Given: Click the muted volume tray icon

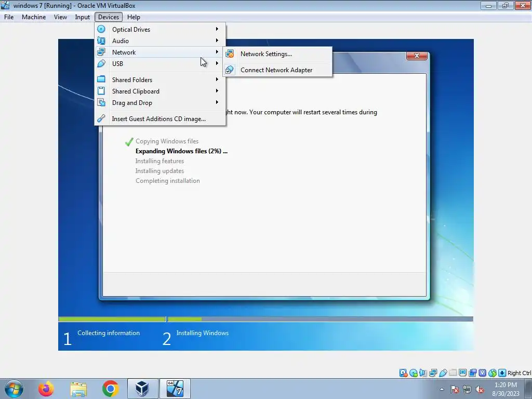Looking at the screenshot, I should click(x=480, y=389).
